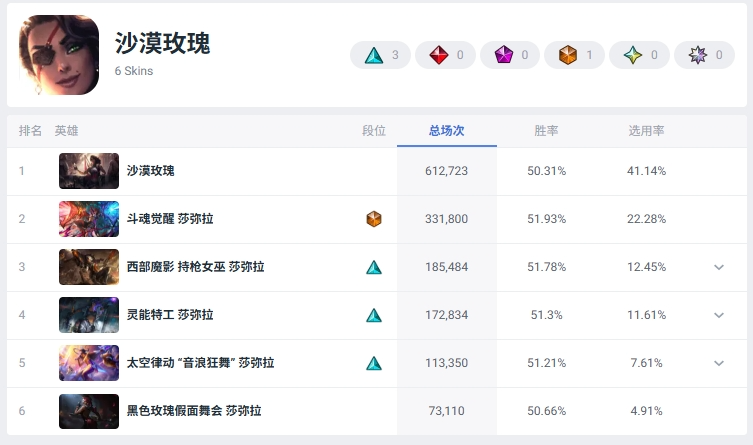Open the 黑色玫瑰假面舞会 skin thumbnail
The image size is (753, 445).
(x=89, y=411)
